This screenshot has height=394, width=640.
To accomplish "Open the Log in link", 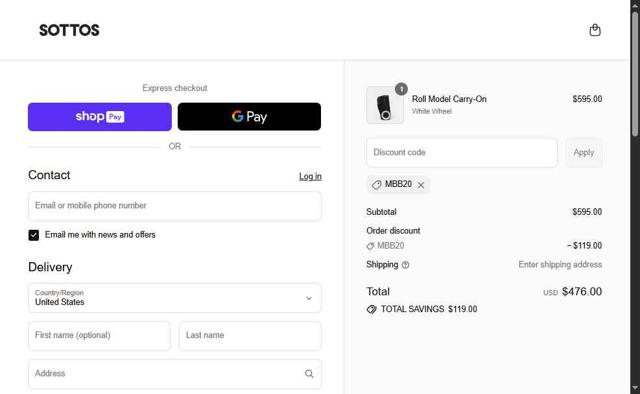I will (310, 176).
